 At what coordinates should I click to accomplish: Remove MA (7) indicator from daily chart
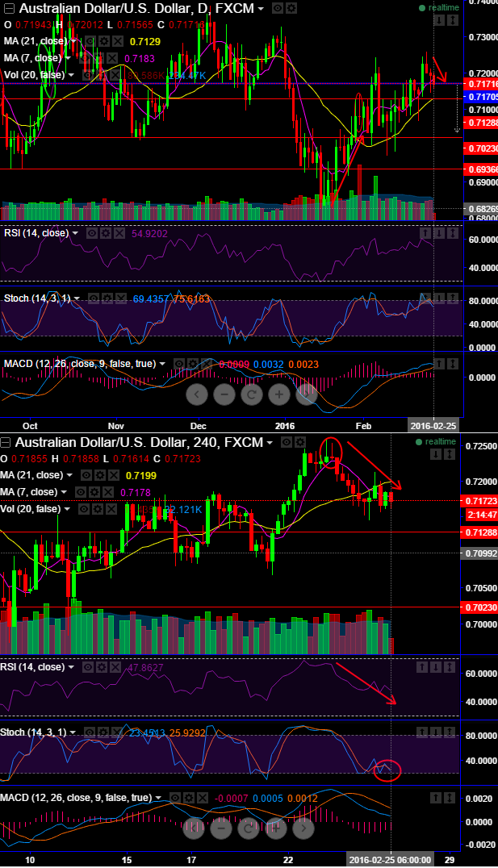111,58
